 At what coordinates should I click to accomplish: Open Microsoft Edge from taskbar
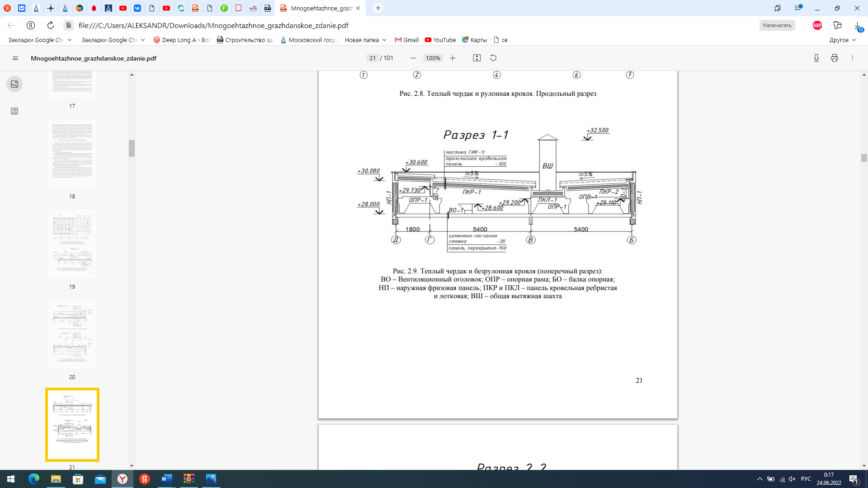(x=34, y=479)
